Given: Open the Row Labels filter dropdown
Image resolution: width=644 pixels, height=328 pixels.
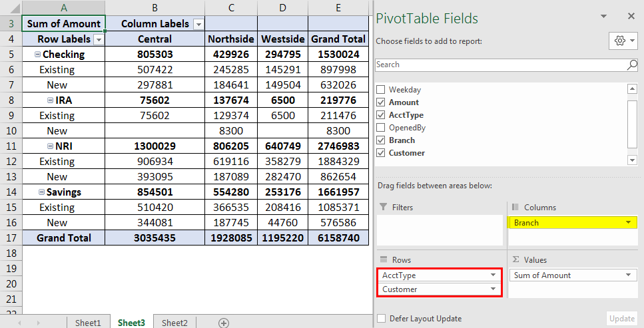Looking at the screenshot, I should click(99, 39).
